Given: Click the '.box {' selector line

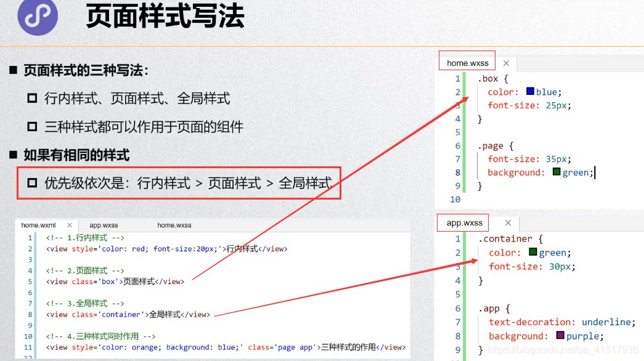Looking at the screenshot, I should 493,78.
